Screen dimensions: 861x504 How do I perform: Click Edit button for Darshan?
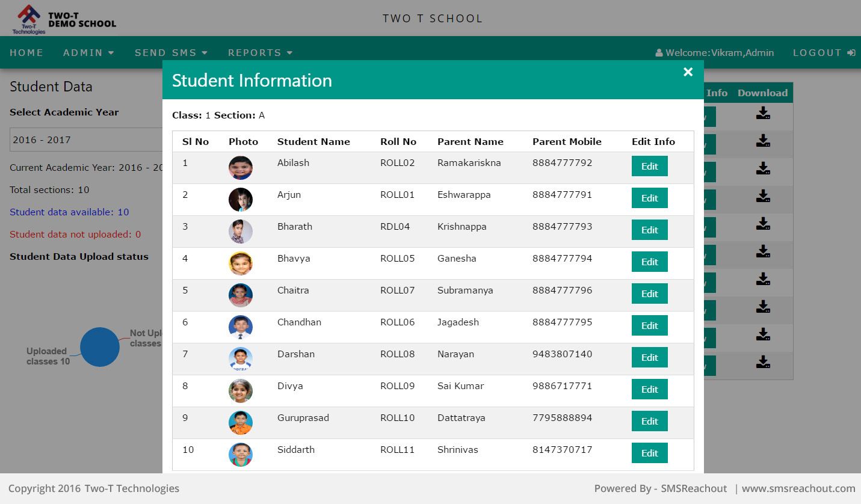pyautogui.click(x=650, y=357)
